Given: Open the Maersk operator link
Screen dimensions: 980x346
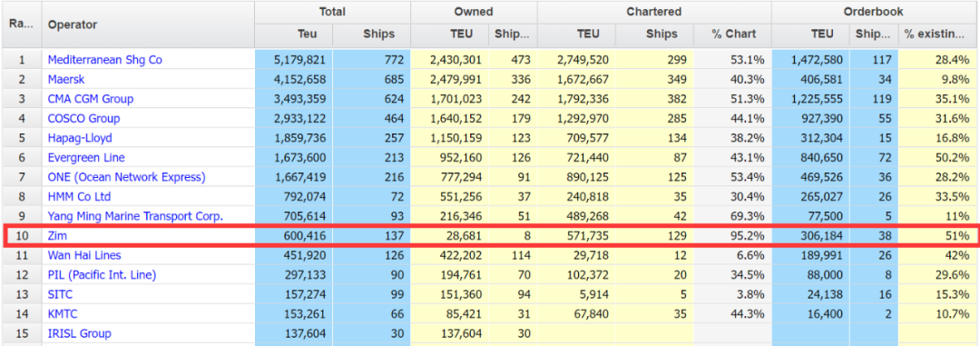Looking at the screenshot, I should [x=66, y=79].
